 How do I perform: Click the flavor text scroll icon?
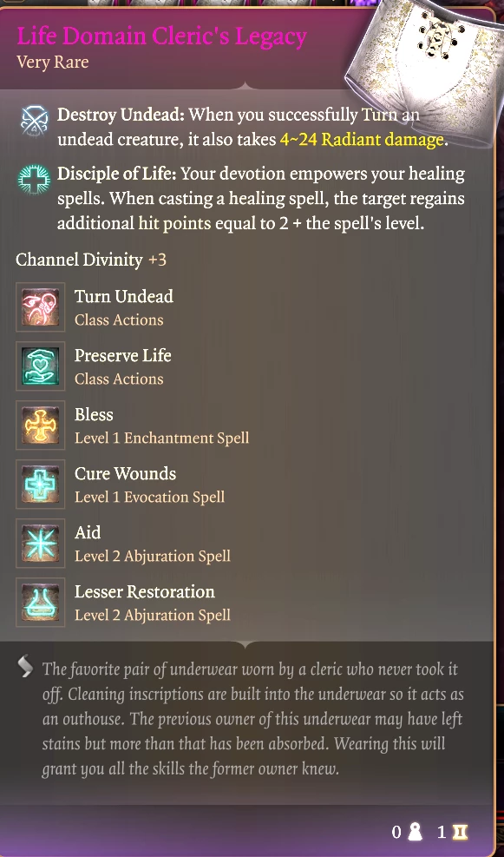coord(25,666)
